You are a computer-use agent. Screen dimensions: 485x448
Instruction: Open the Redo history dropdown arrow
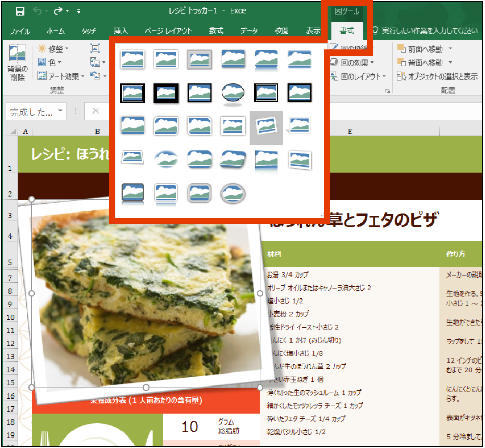pos(67,11)
